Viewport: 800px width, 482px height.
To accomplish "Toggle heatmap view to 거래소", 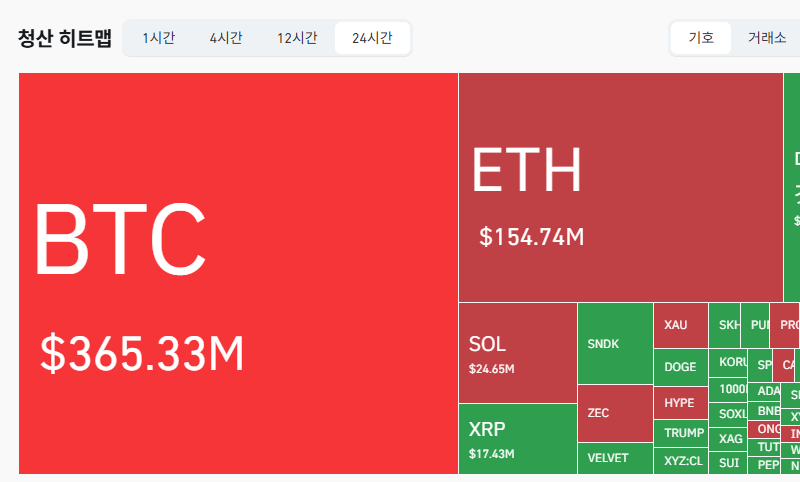I will coord(766,38).
